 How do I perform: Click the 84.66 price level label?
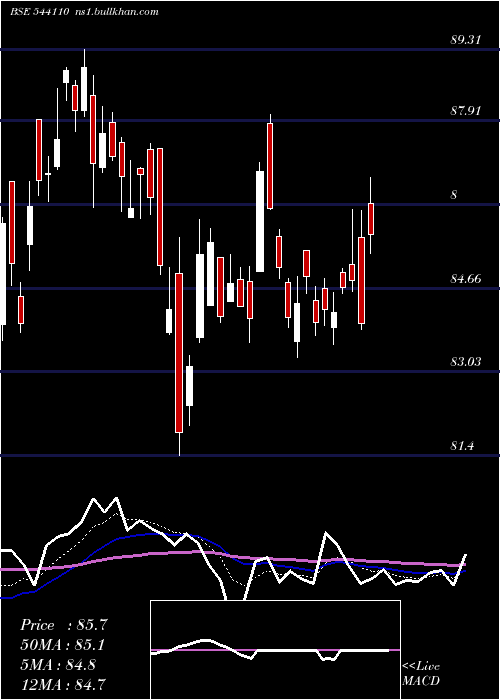tap(466, 279)
